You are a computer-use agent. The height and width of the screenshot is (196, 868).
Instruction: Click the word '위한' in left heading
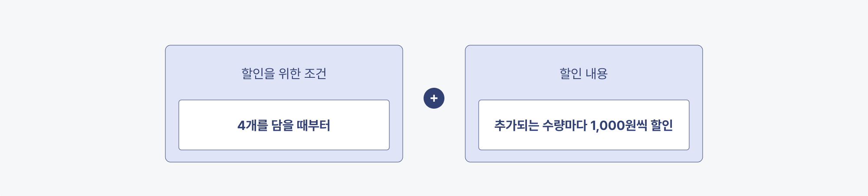tap(289, 73)
